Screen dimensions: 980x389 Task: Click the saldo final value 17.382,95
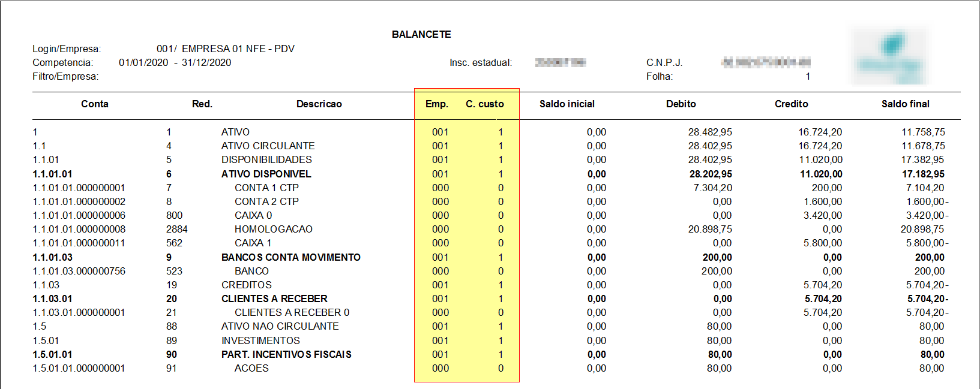(x=922, y=159)
